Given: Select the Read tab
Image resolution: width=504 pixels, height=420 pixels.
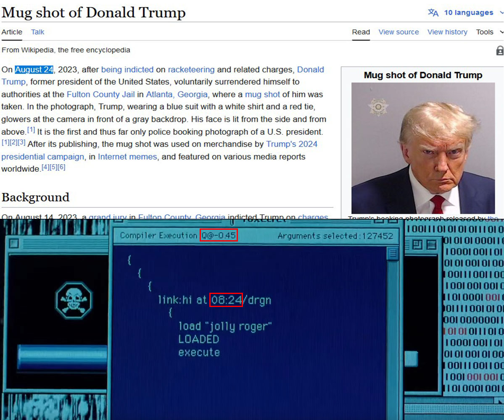Looking at the screenshot, I should (361, 32).
